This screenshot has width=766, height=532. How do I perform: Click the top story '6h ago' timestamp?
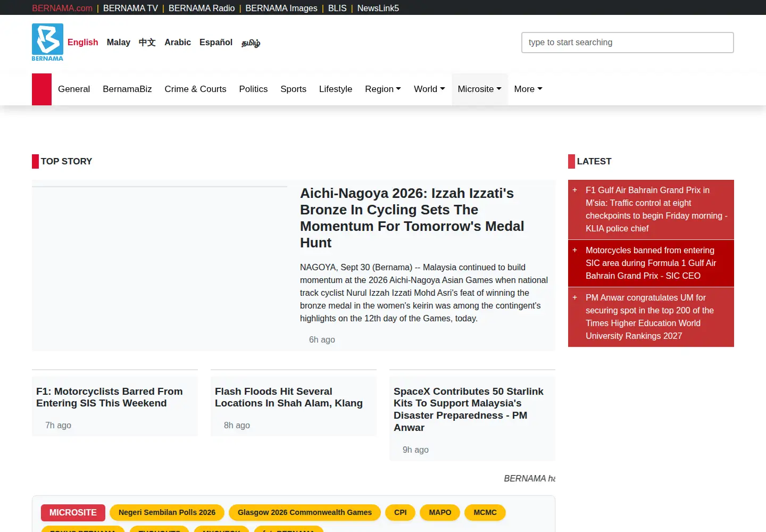pyautogui.click(x=322, y=339)
